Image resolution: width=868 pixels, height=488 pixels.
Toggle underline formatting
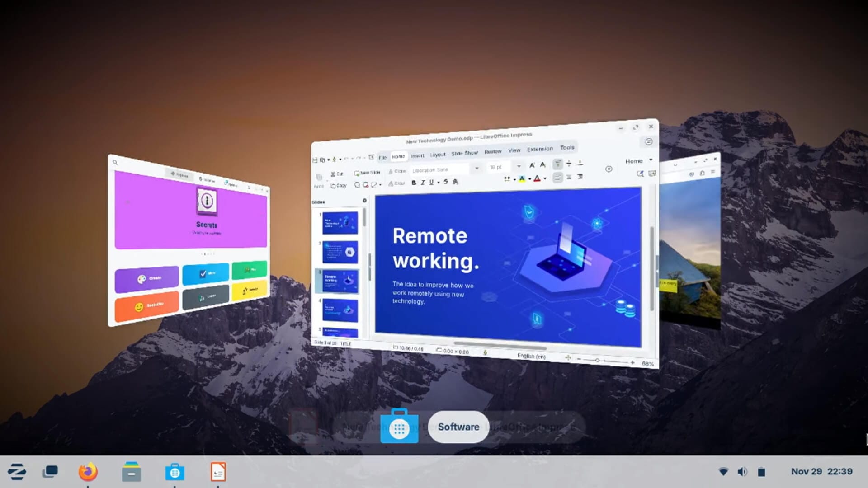tap(431, 183)
